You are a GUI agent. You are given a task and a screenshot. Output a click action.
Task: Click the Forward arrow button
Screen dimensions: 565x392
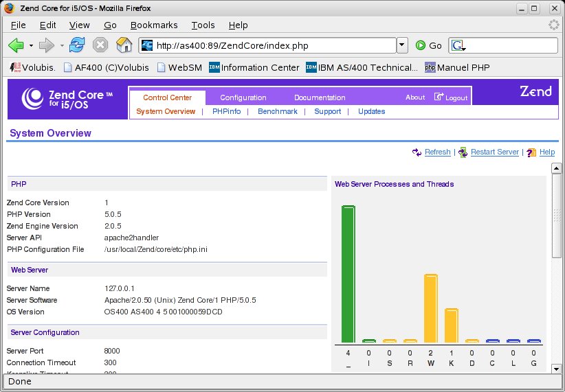point(46,45)
